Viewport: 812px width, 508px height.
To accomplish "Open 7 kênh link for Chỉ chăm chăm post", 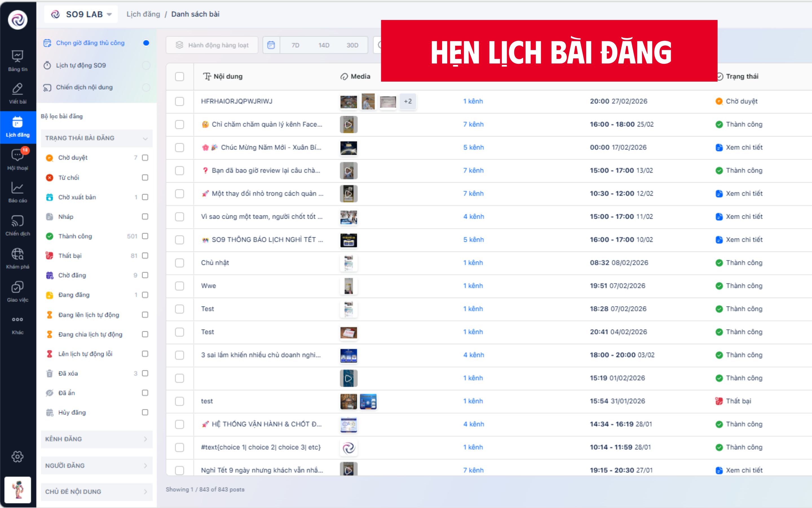I will 473,124.
